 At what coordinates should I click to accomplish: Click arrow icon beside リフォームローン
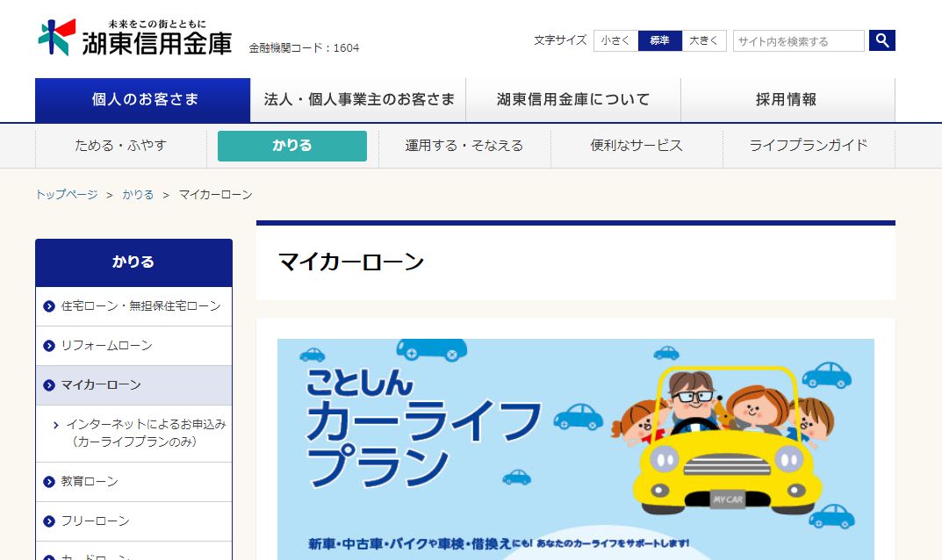[49, 346]
